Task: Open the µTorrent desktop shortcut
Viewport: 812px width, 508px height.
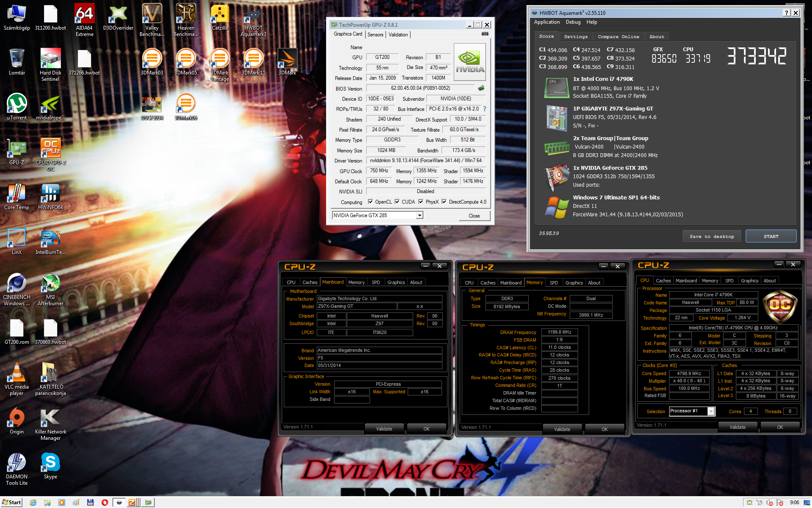Action: (17, 107)
